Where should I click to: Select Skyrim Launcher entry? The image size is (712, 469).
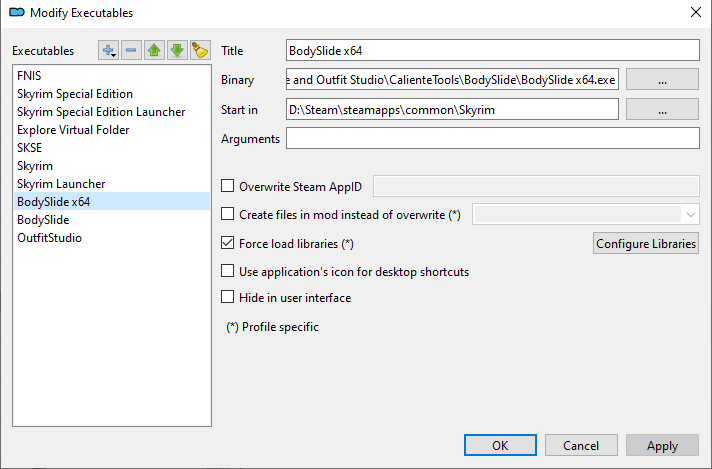coord(112,184)
